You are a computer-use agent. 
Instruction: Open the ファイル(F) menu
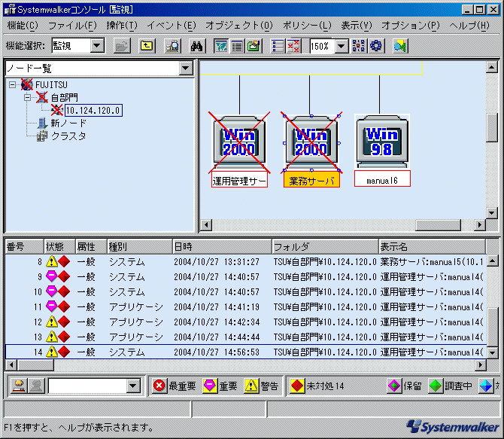click(x=72, y=25)
